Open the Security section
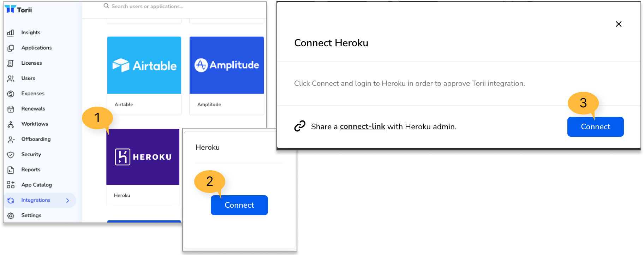Screen dimensions: 644x255 pos(31,154)
